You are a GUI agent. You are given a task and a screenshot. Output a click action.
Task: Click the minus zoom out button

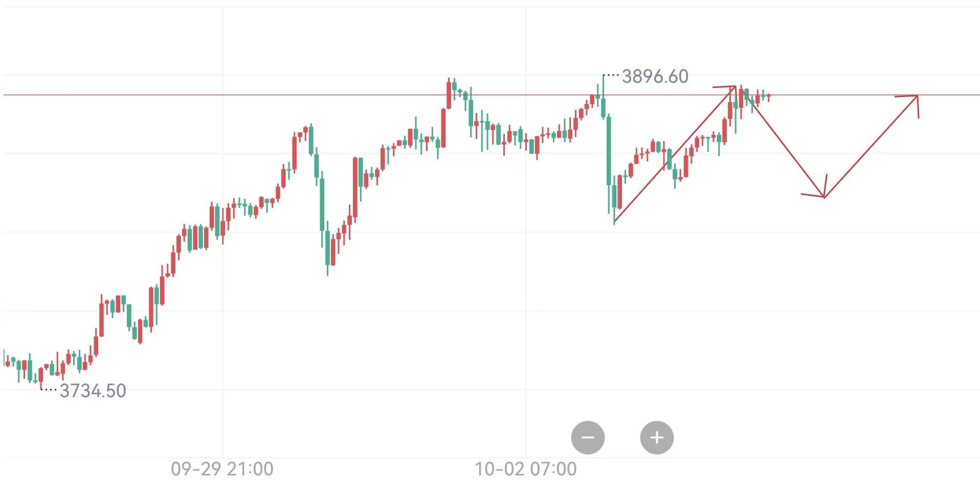pos(588,438)
